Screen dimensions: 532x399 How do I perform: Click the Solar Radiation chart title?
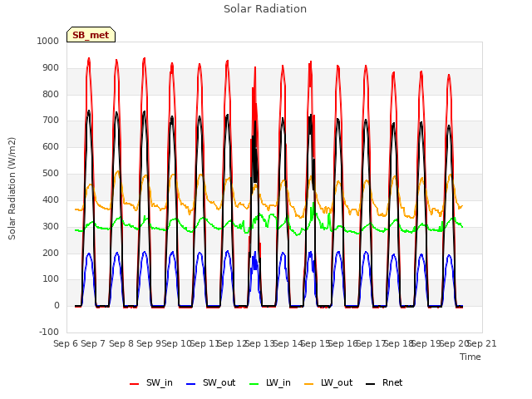[x=265, y=9]
